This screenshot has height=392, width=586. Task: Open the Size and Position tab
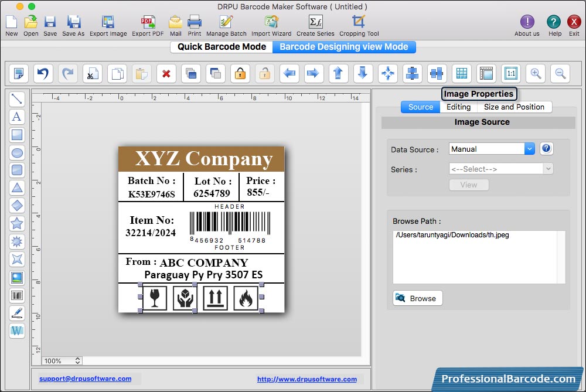point(514,107)
